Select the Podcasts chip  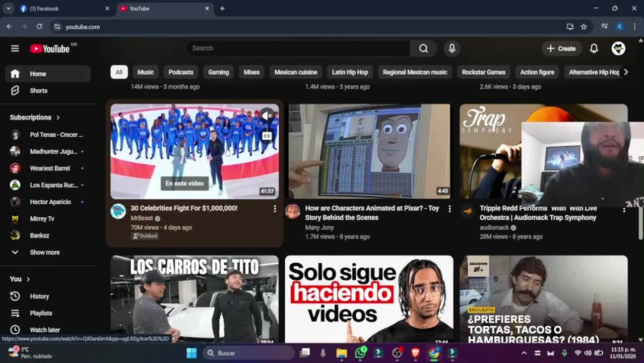[181, 72]
